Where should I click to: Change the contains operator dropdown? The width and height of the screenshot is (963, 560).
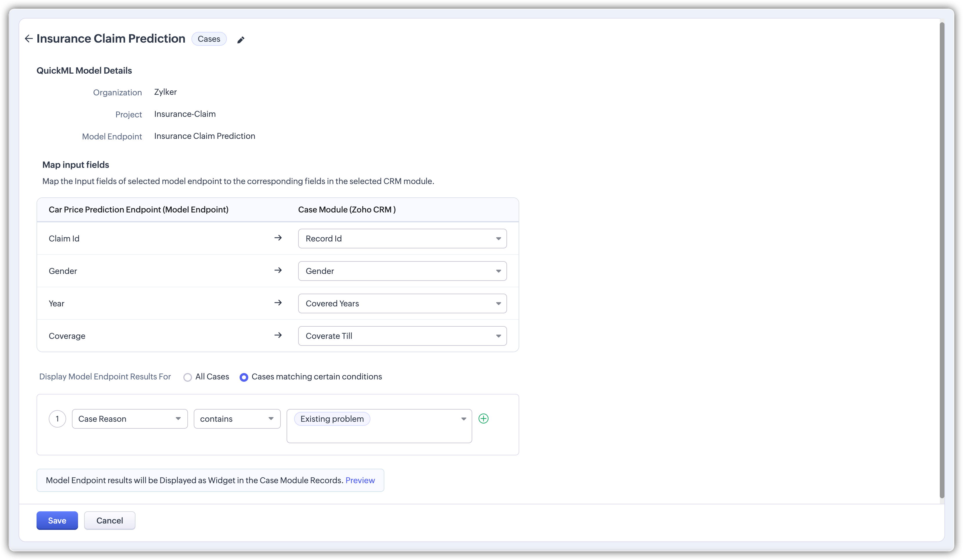(x=237, y=419)
